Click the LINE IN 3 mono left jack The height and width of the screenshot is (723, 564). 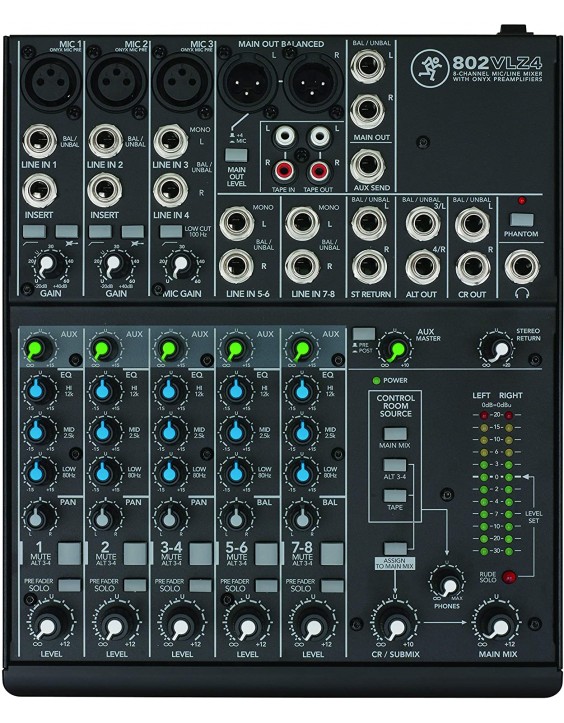(x=171, y=142)
